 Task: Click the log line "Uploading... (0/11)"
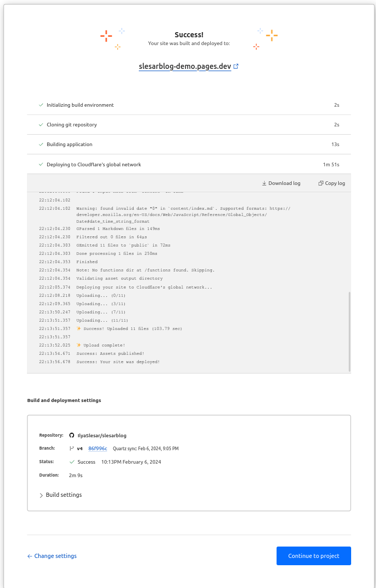[x=101, y=295]
